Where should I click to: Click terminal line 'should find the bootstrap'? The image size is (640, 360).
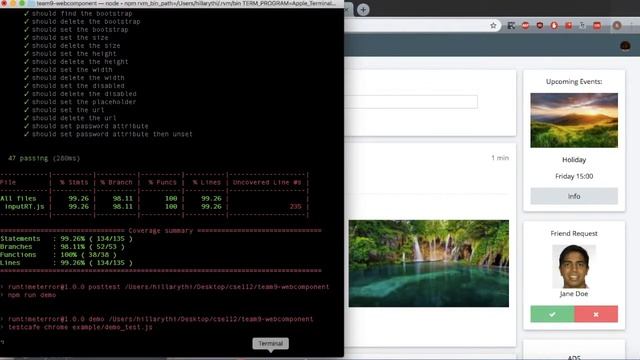coord(82,13)
